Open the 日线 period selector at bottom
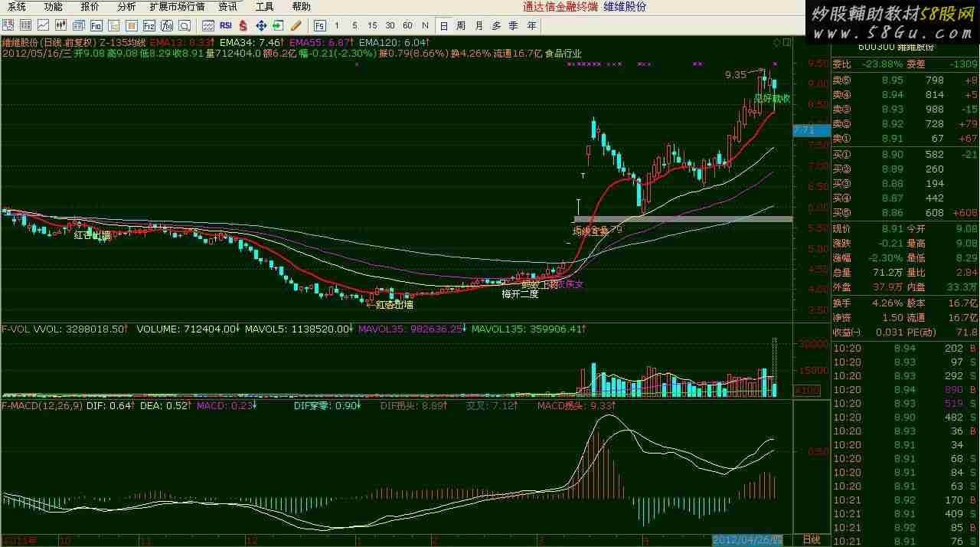980x547 pixels. pos(811,540)
